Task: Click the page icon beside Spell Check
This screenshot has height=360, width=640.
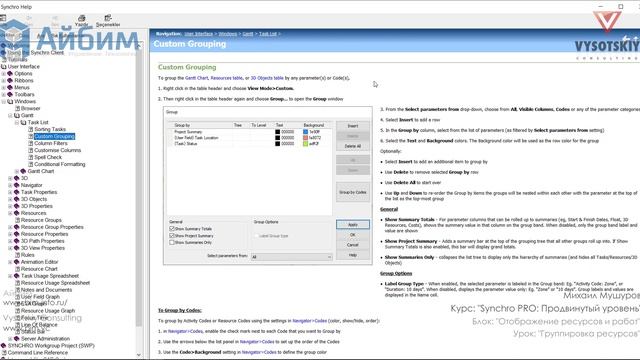Action: [31, 157]
